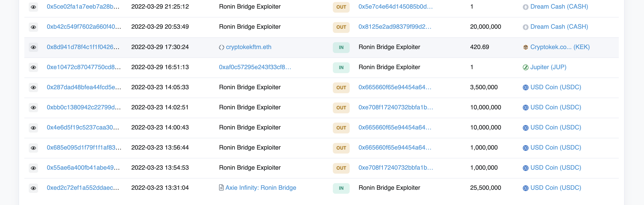Click USDC coin icon in 3,500,000 row
Screen dimensions: 644x205
pyautogui.click(x=525, y=87)
